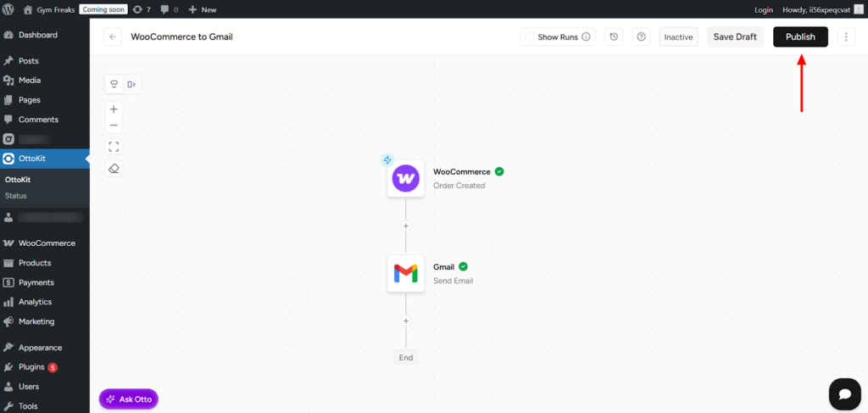
Task: Switch to vertical layout view
Action: 114,84
